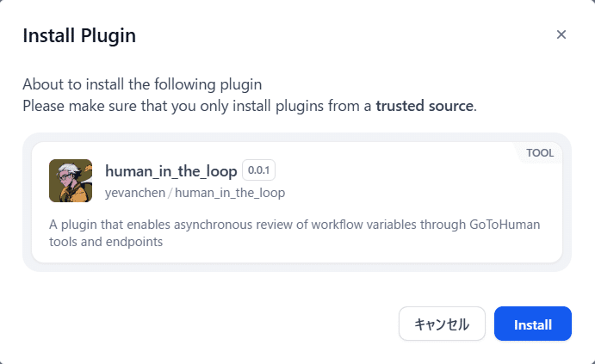
Task: Click the bold "trusted source" text
Action: 425,106
